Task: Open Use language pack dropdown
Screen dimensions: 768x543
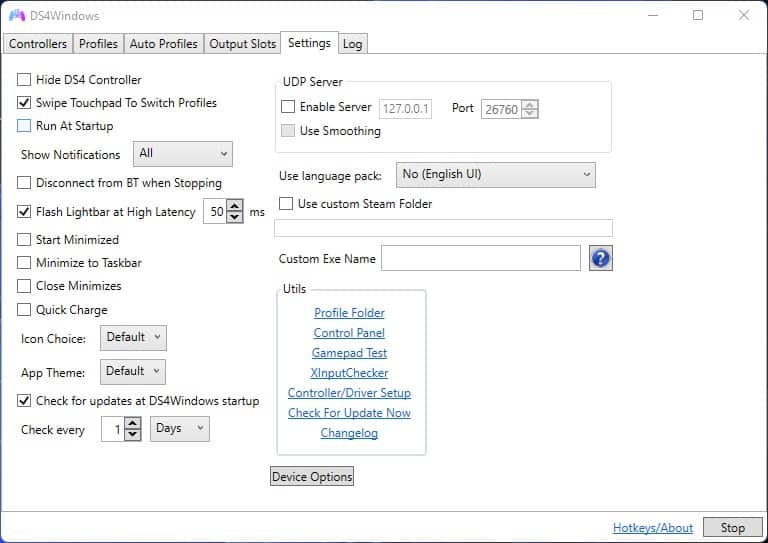Action: click(496, 175)
